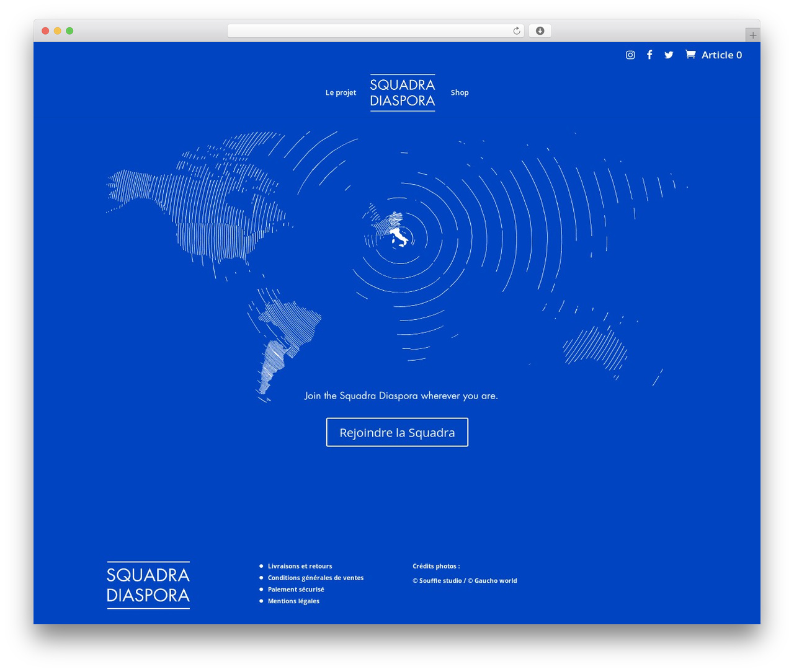Open the browser downloads button
Viewport: 794px width, 672px height.
coord(540,31)
